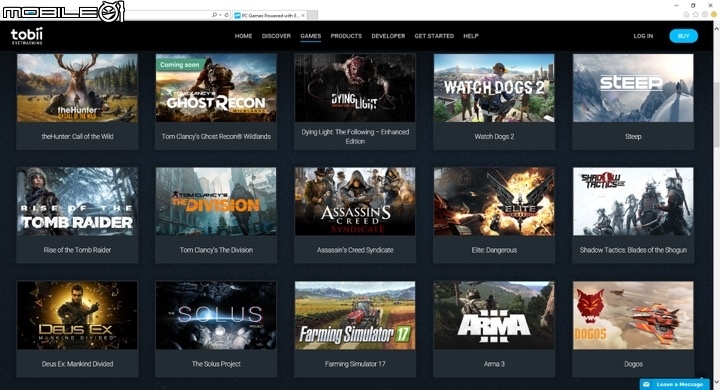Click 'Assassin's Creed Syndicate' caption
The image size is (720, 390).
pos(355,250)
